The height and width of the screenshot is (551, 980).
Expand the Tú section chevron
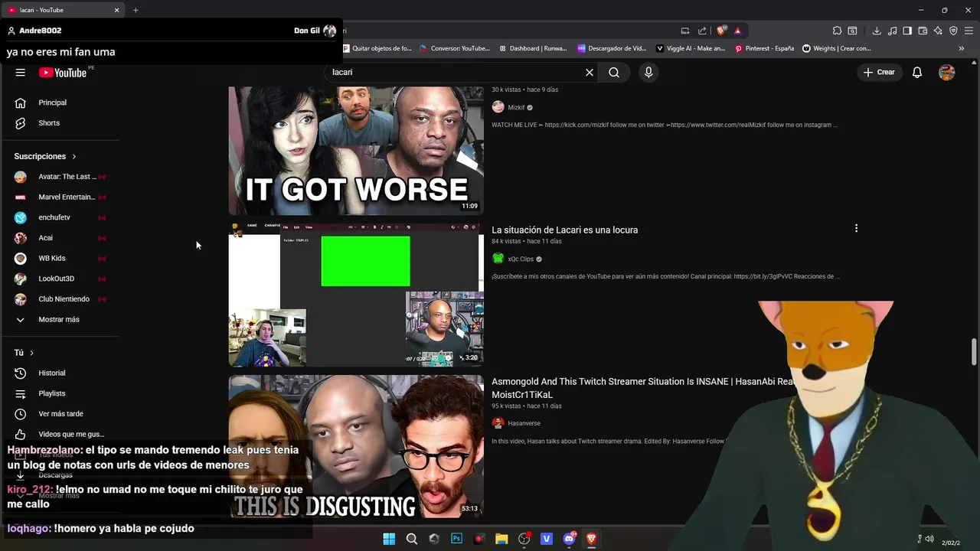tap(31, 353)
